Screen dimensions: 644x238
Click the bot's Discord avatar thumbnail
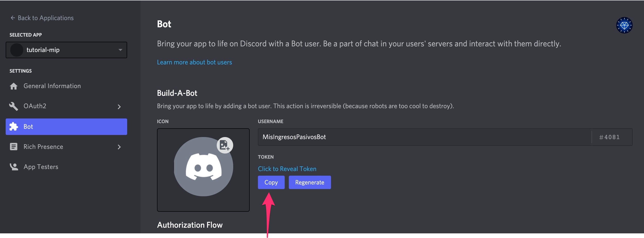203,167
